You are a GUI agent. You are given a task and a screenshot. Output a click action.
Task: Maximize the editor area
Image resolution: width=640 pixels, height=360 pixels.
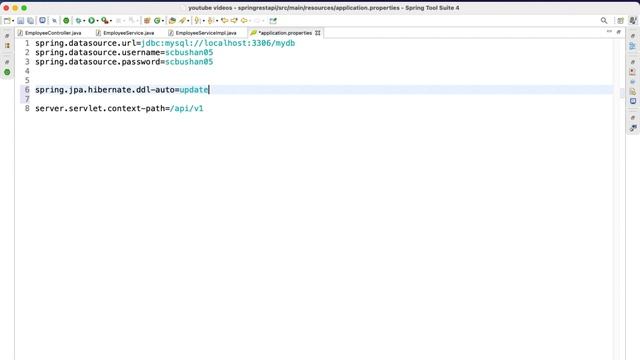pyautogui.click(x=619, y=31)
